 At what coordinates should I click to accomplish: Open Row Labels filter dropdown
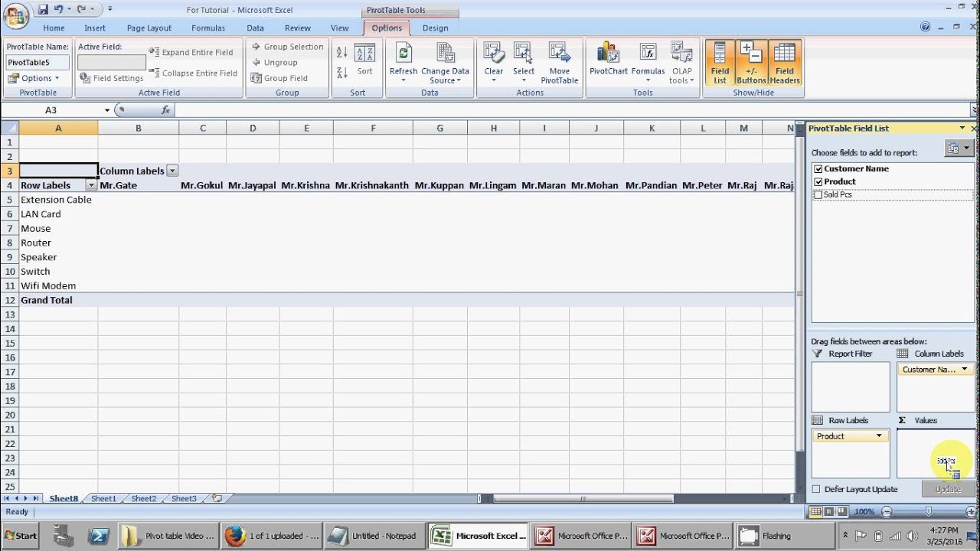point(91,185)
